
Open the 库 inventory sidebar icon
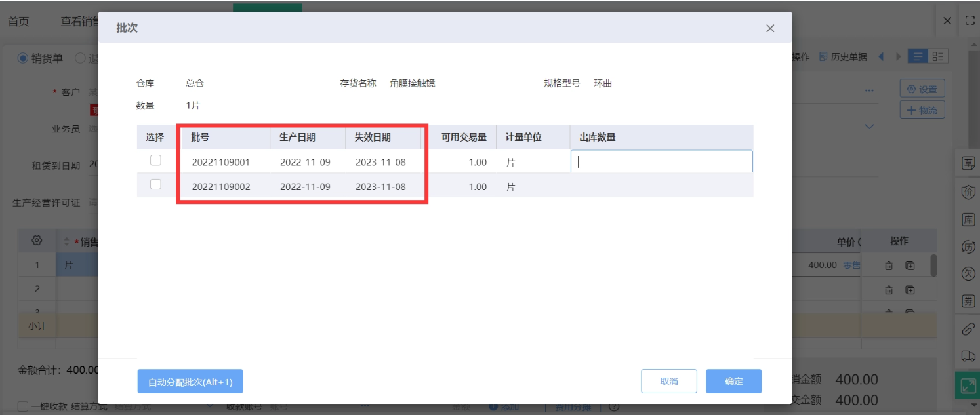tap(968, 220)
